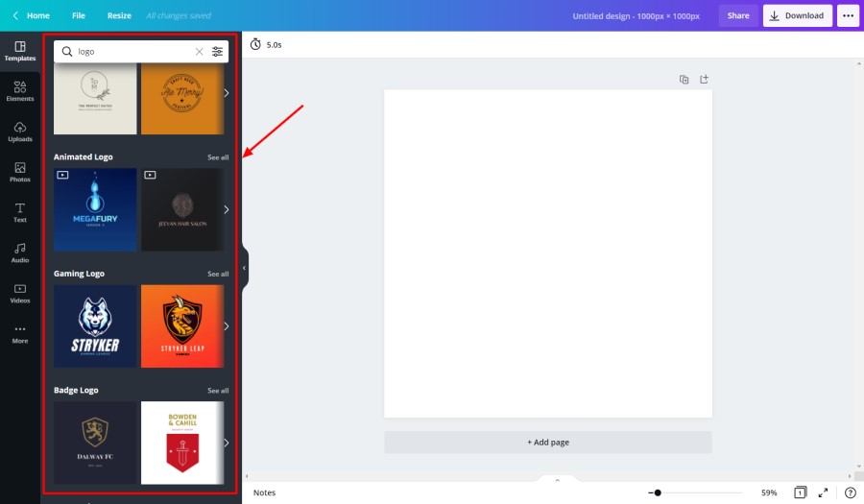864x504 pixels.
Task: Open the More sidebar options
Action: click(x=20, y=334)
